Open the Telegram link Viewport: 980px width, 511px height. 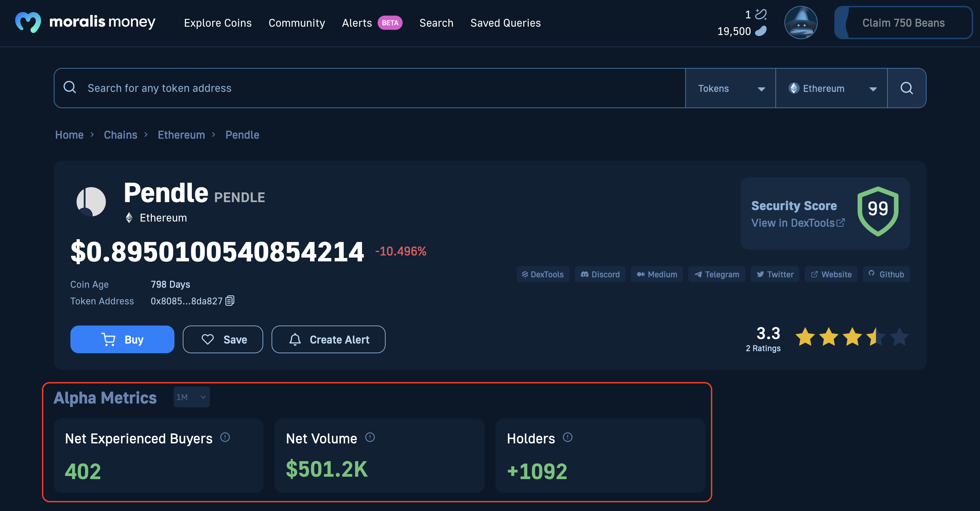(717, 274)
